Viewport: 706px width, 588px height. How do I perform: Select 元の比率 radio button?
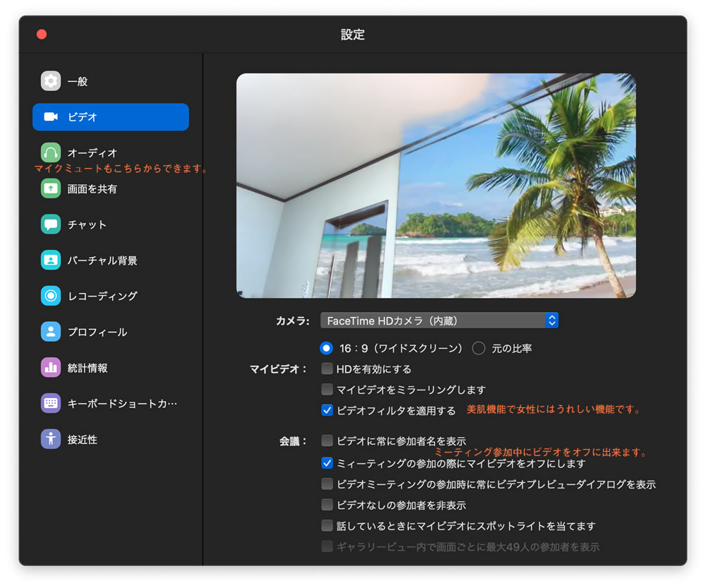478,348
